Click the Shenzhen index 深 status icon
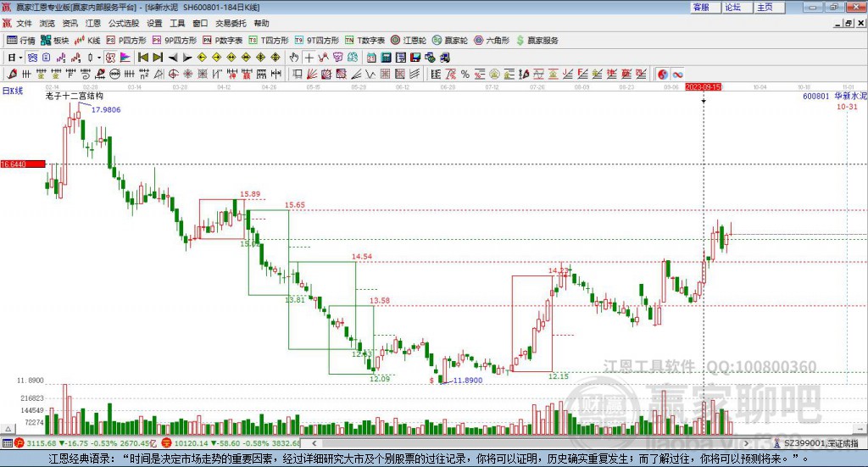The width and height of the screenshot is (868, 467). [x=167, y=443]
